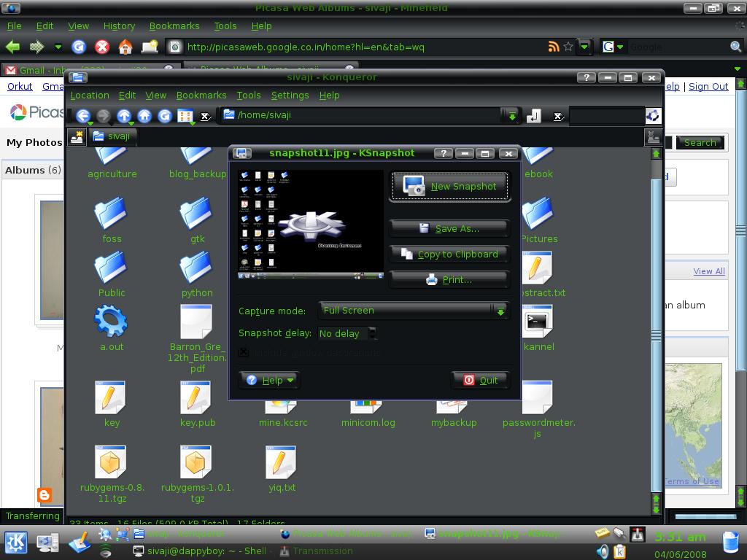Click Go button beside Konqueror location bar
Image resolution: width=747 pixels, height=560 pixels.
(x=533, y=116)
